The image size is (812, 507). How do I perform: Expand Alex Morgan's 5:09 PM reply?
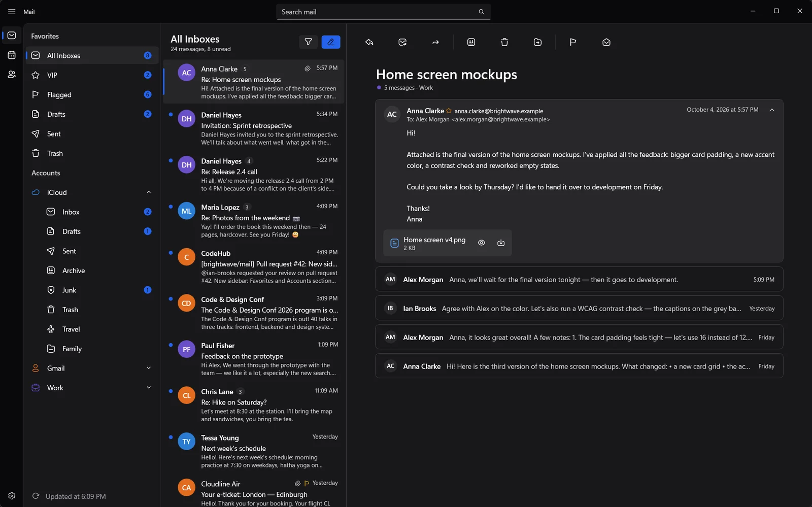tap(579, 280)
